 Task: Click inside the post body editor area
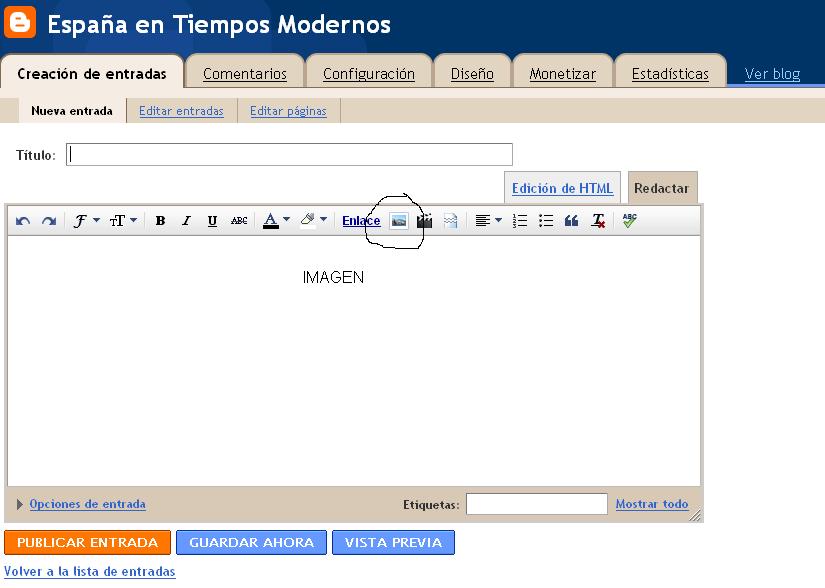pyautogui.click(x=354, y=361)
